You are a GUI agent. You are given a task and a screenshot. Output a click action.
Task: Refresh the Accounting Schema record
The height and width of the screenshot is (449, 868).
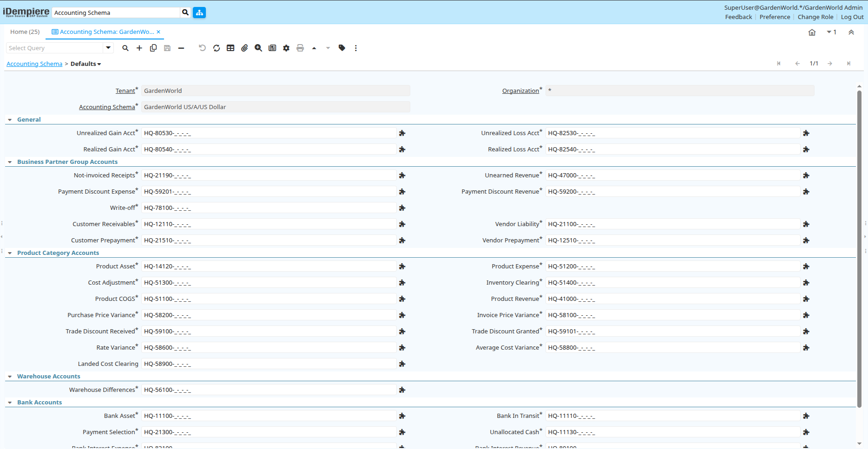click(217, 48)
